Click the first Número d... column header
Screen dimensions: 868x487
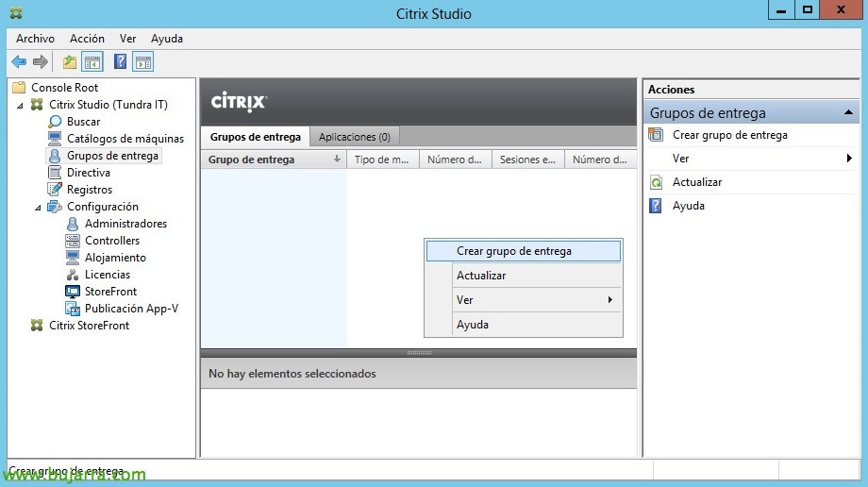(x=456, y=160)
